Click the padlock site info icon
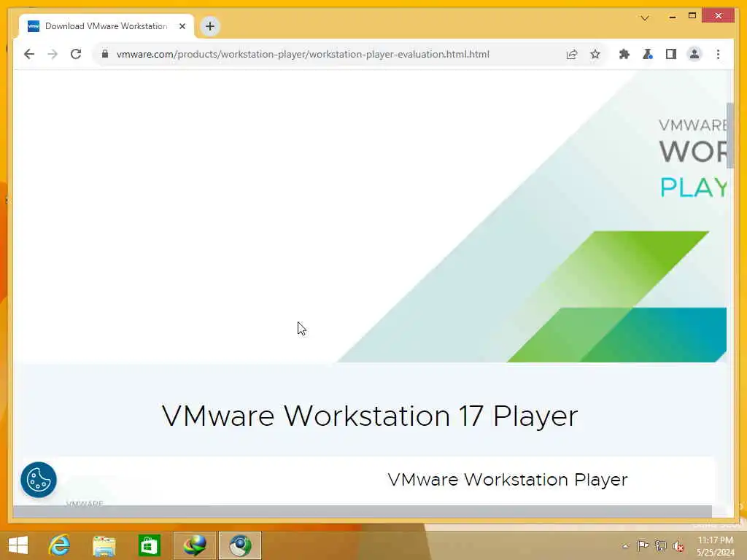The image size is (747, 560). 105,54
